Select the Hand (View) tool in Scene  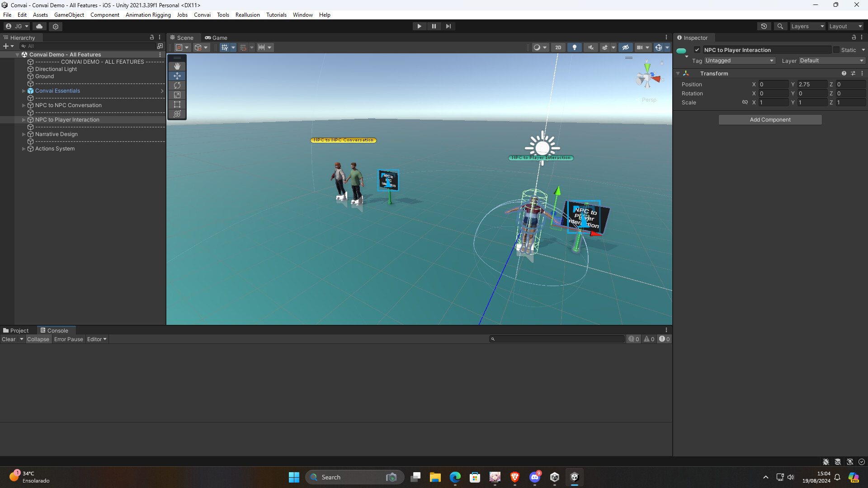click(177, 66)
